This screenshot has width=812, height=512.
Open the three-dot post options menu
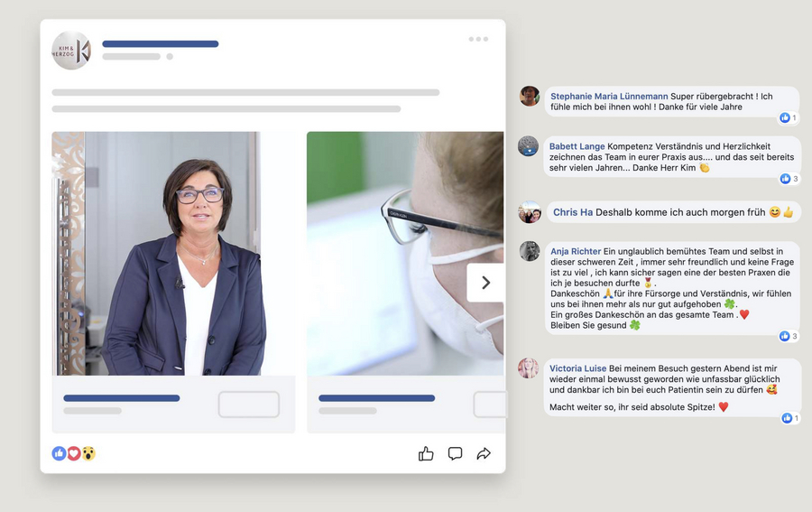coord(478,40)
